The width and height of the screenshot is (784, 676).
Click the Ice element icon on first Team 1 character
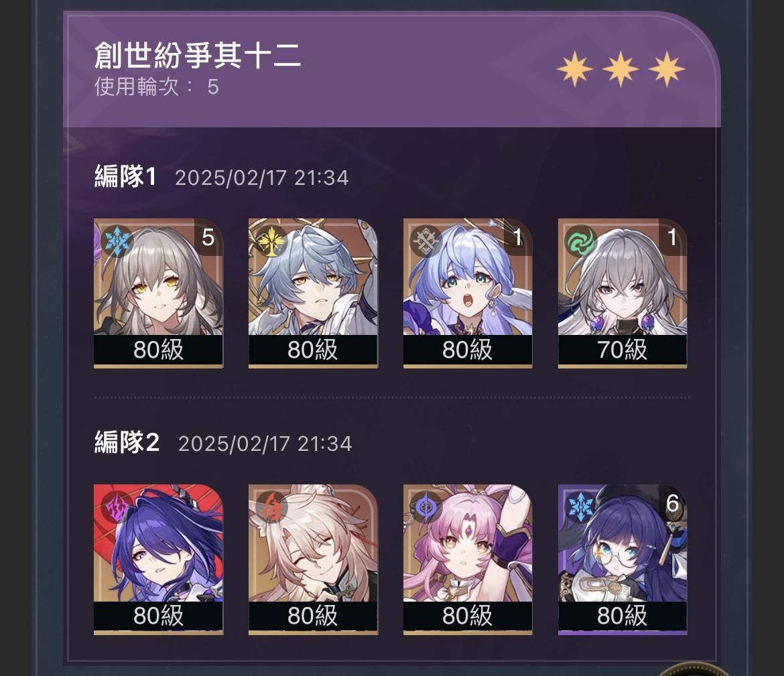coord(117,241)
